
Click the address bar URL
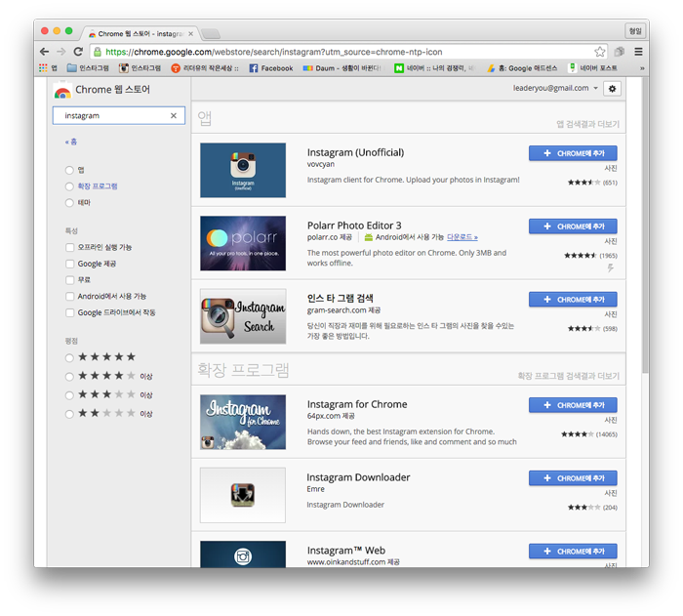pos(273,52)
